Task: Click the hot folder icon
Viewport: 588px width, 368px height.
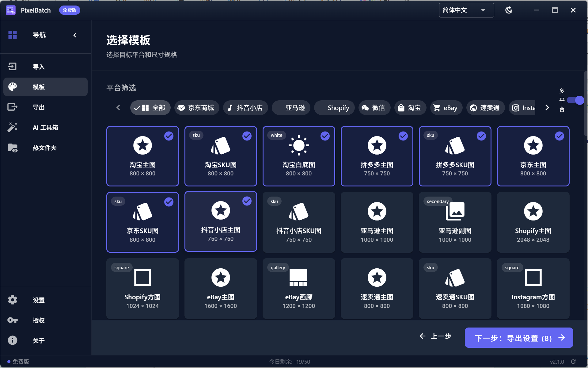Action: 13,148
